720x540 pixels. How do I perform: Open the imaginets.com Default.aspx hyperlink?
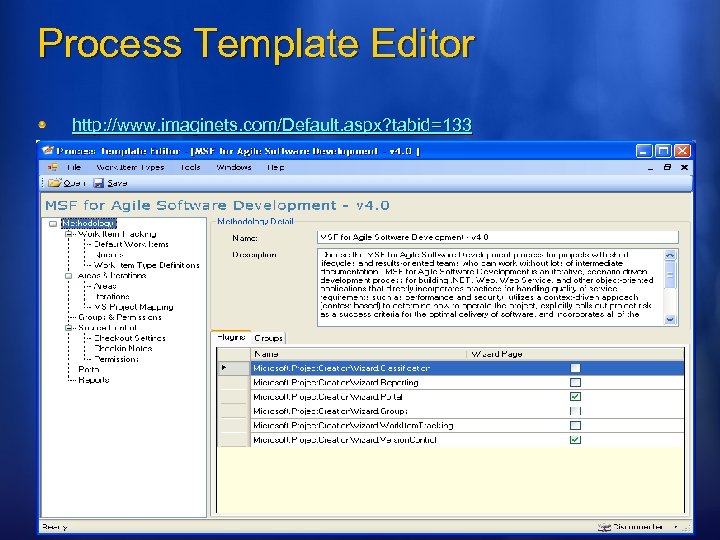(272, 124)
